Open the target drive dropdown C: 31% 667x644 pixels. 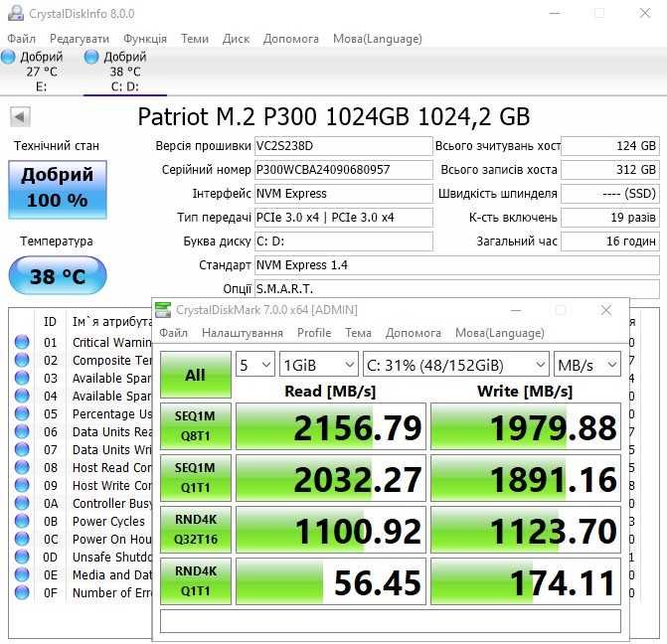coord(455,365)
